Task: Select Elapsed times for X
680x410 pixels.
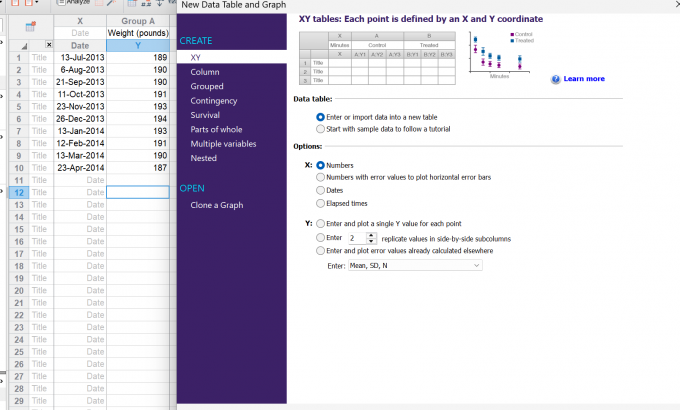Action: (x=320, y=203)
